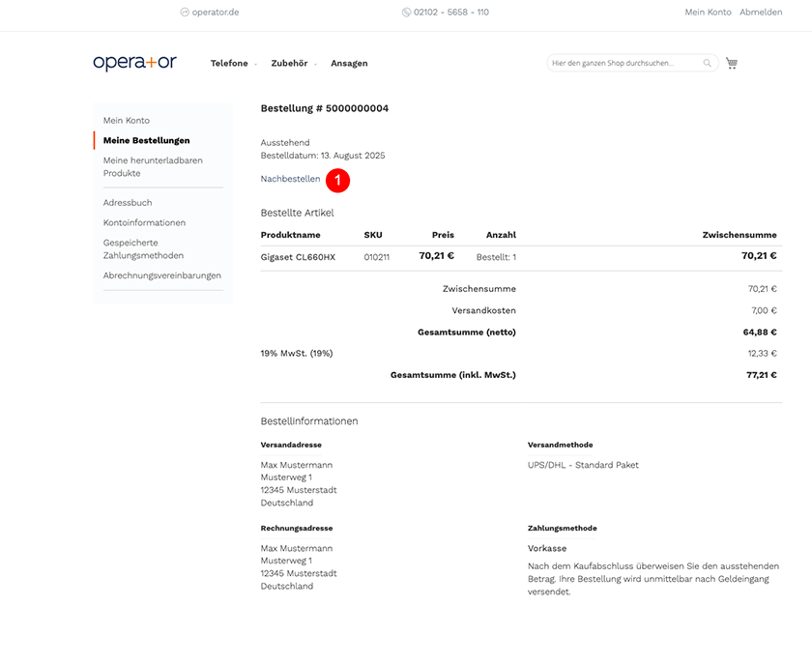Click UPS/DHL - Standard Paket text
This screenshot has height=664, width=812.
click(x=583, y=465)
